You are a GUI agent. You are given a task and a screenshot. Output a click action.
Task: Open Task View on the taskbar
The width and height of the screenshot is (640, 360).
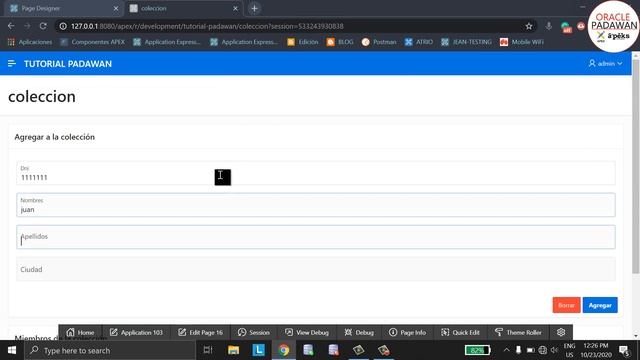(208, 350)
